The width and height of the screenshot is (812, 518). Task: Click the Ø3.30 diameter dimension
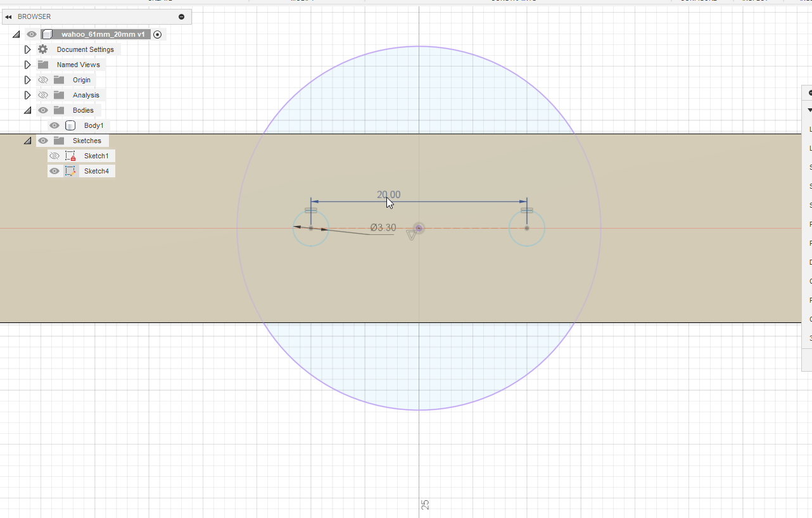pos(383,227)
